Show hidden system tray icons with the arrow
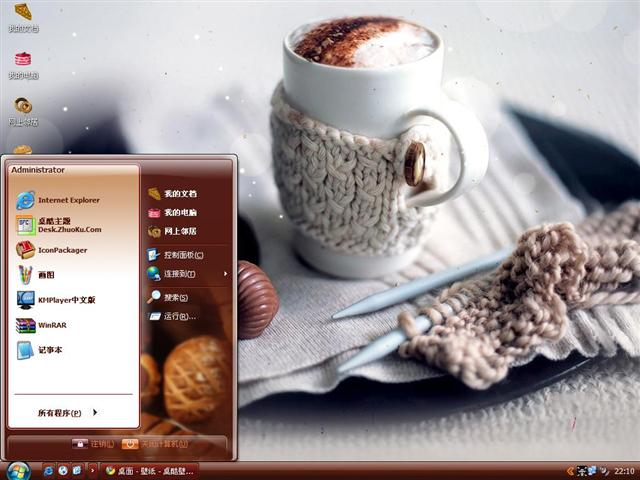This screenshot has width=640, height=480. 570,471
